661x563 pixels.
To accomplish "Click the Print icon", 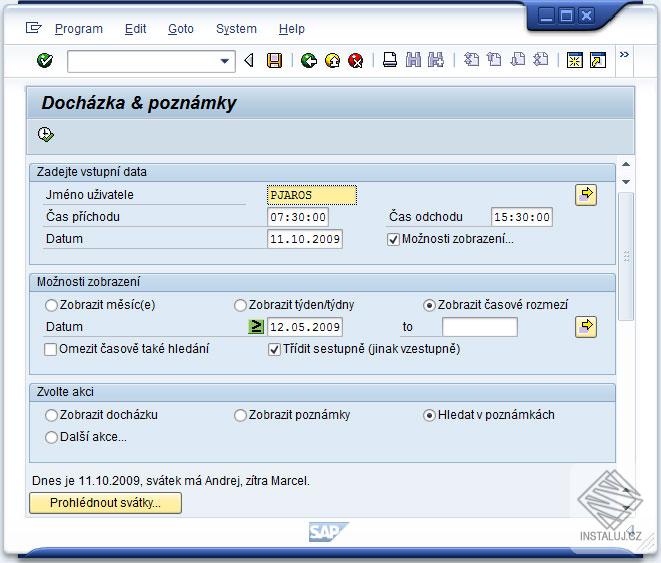I will (x=390, y=60).
